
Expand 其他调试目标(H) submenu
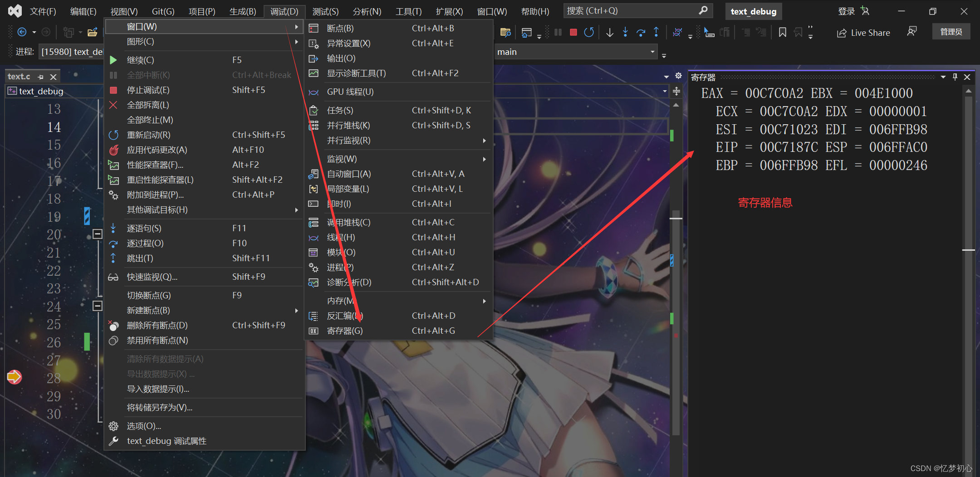coord(204,209)
